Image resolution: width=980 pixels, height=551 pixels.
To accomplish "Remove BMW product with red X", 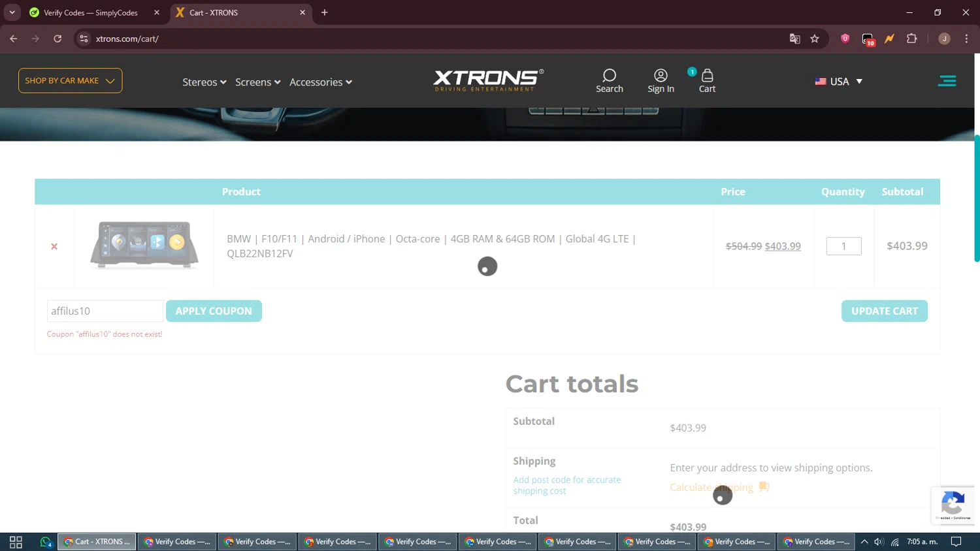I will 54,246.
